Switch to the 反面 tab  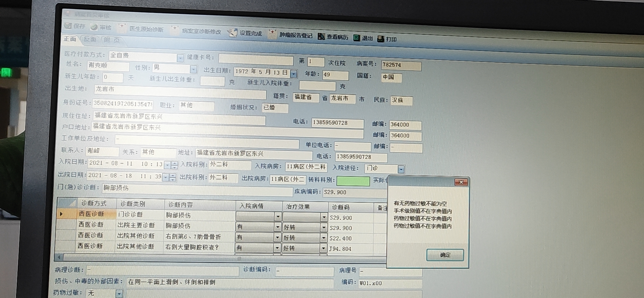(x=90, y=39)
